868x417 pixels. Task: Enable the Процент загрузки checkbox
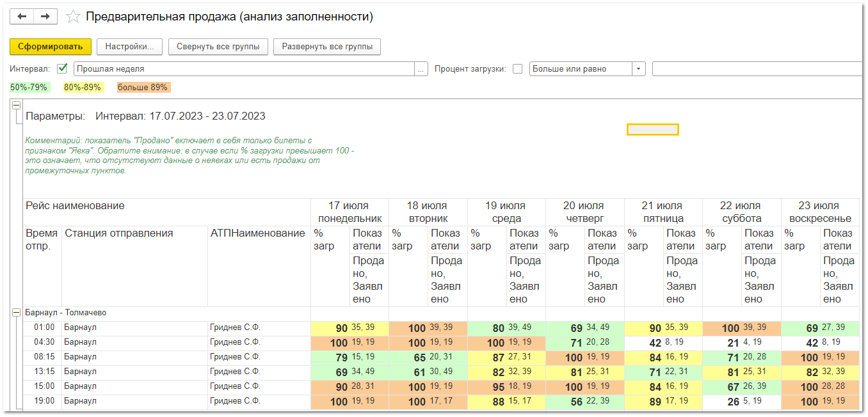click(517, 69)
